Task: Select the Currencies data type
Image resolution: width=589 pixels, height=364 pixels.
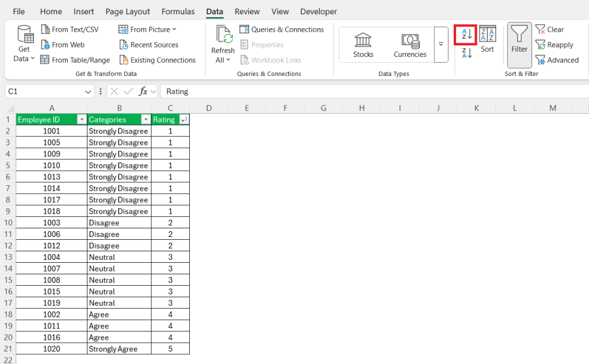Action: [410, 44]
